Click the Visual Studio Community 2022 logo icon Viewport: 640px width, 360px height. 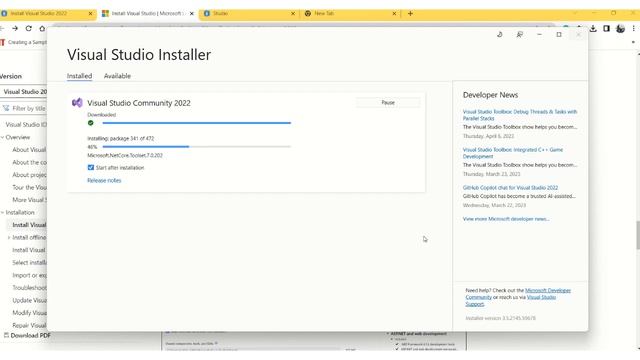coord(77,103)
